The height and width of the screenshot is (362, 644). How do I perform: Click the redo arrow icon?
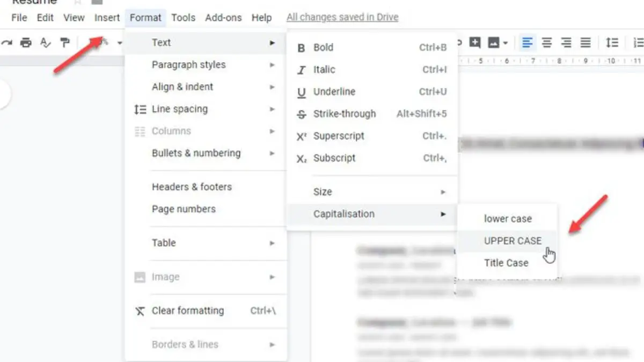point(6,42)
